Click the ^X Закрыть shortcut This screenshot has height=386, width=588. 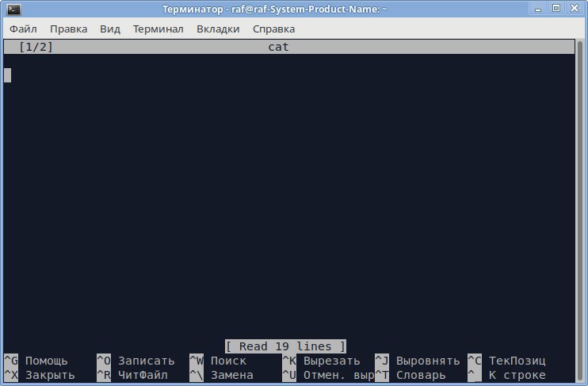[x=40, y=375]
